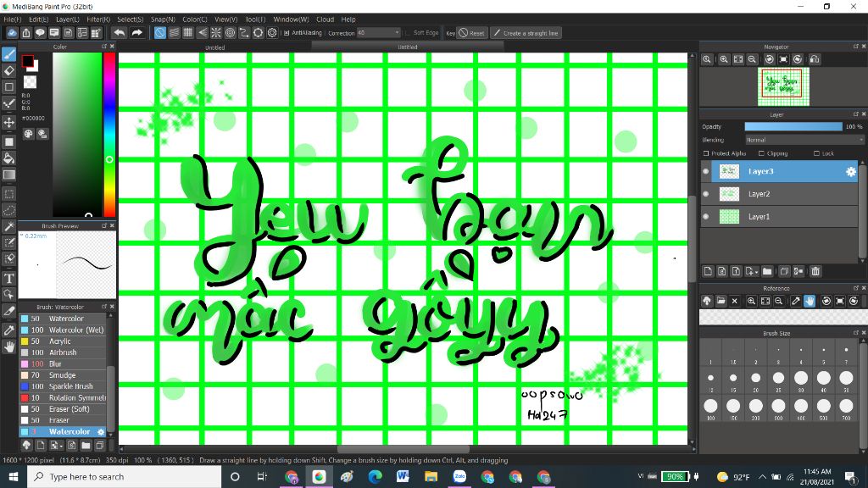Screen dimensions: 868x488
Task: Select the Text tool
Action: point(8,278)
